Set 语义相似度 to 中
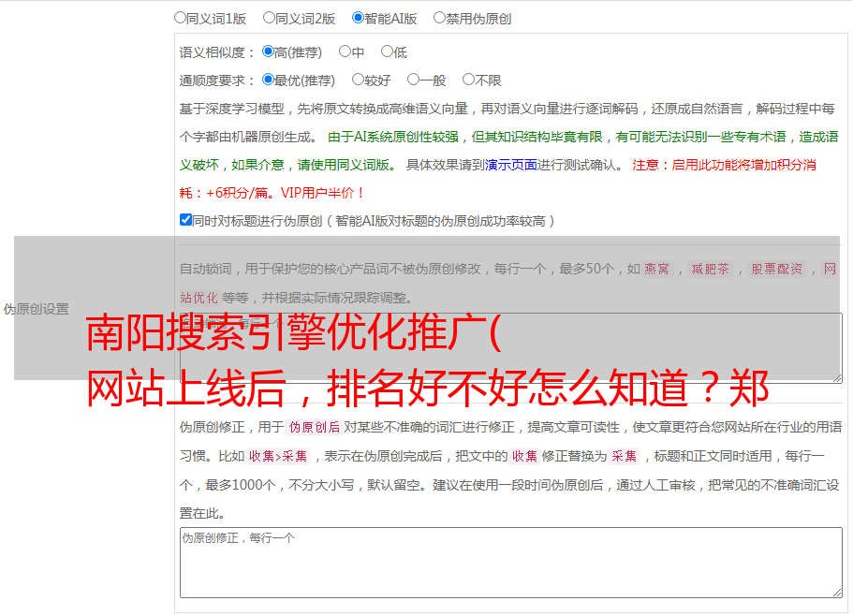The image size is (853, 616). click(x=345, y=51)
